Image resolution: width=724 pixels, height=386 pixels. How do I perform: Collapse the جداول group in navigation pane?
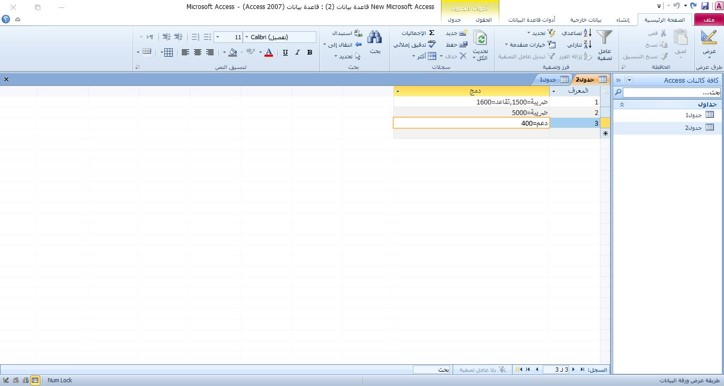coord(621,105)
